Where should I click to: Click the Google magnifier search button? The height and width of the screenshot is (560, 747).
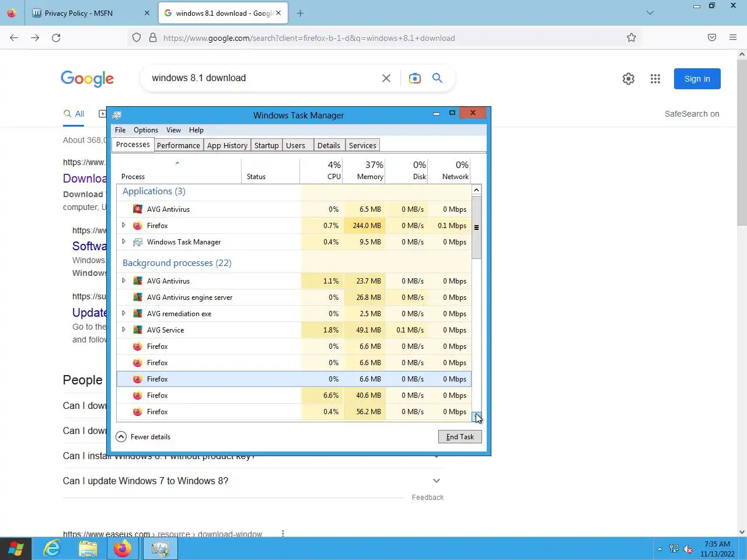[x=437, y=78]
